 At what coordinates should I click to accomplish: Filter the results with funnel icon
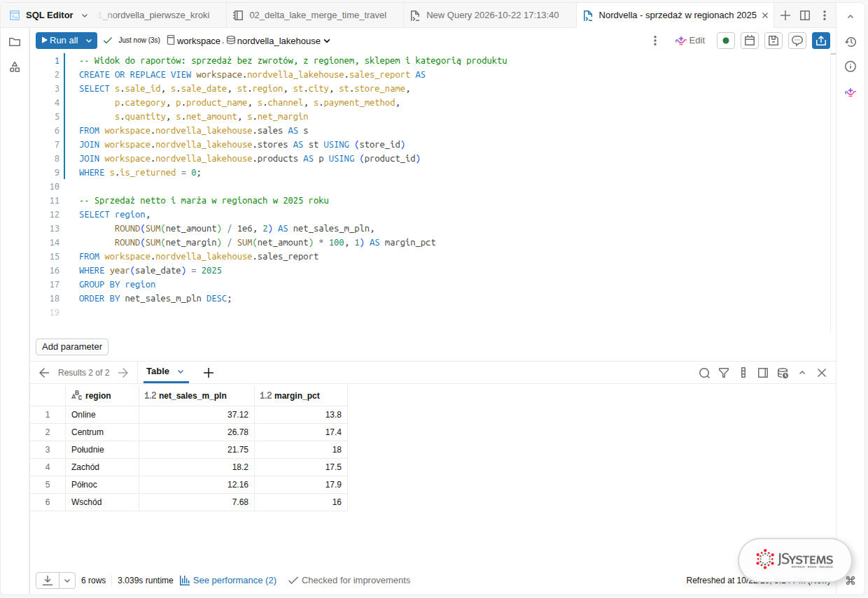coord(724,373)
